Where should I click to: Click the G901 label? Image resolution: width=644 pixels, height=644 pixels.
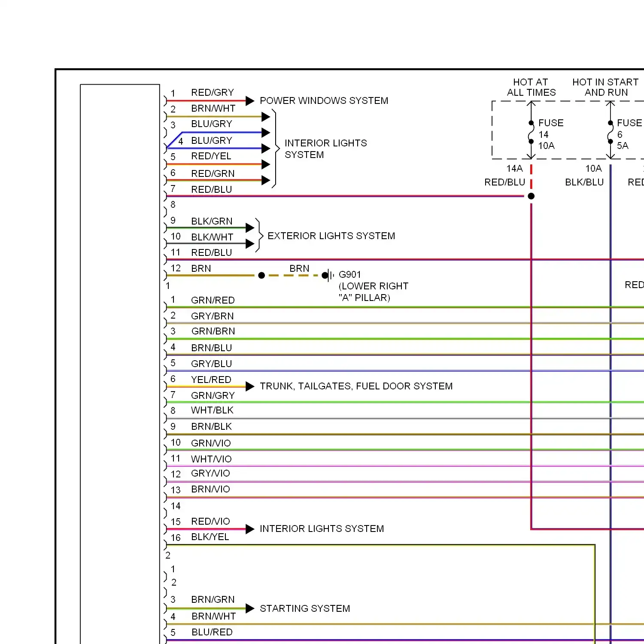click(x=350, y=275)
